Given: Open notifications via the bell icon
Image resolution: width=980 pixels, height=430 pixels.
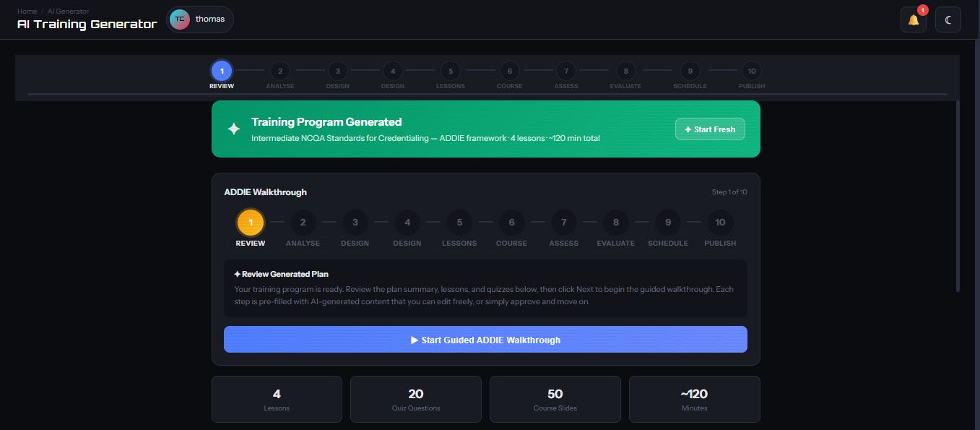Looking at the screenshot, I should click(913, 20).
